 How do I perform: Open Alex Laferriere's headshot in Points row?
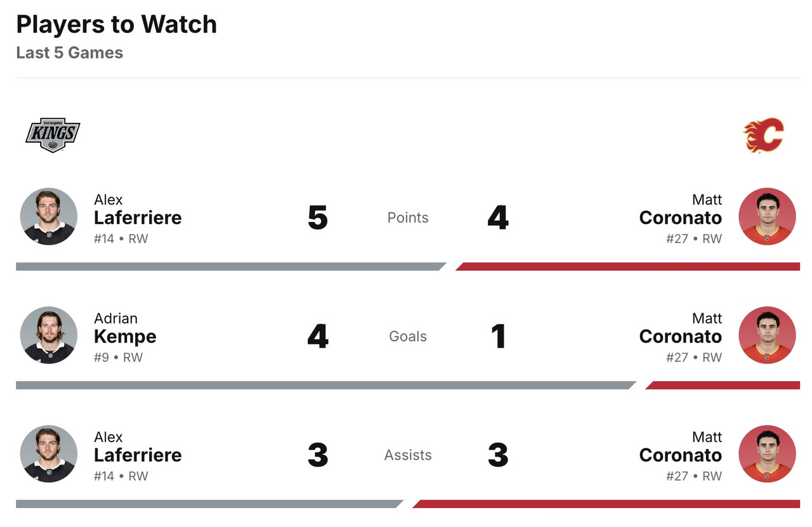point(49,216)
